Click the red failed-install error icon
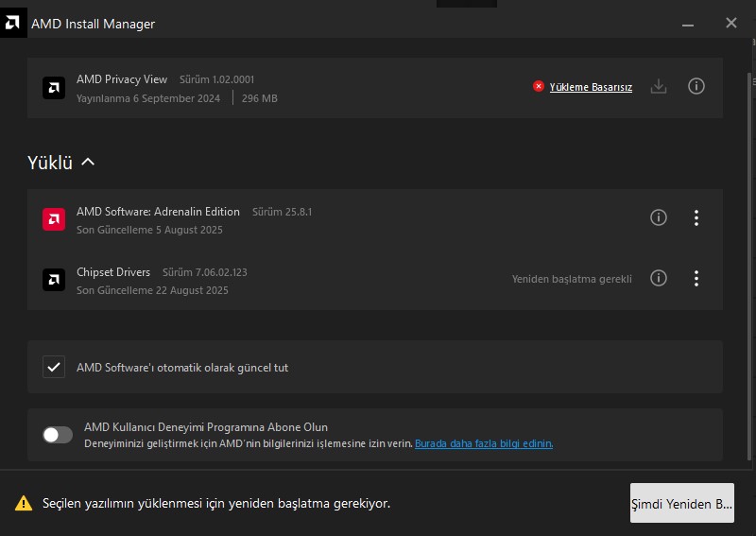The height and width of the screenshot is (536, 756). (x=539, y=86)
